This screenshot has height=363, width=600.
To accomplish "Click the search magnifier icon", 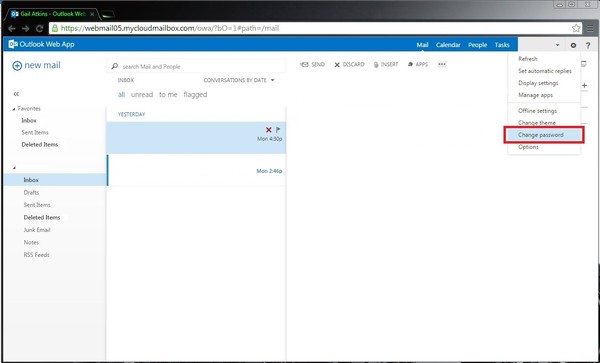I will pyautogui.click(x=114, y=66).
